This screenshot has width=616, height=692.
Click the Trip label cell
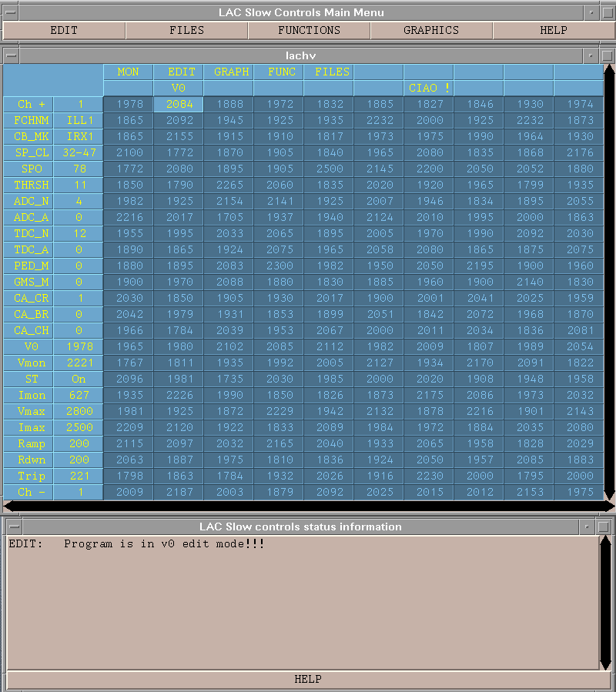[x=28, y=476]
